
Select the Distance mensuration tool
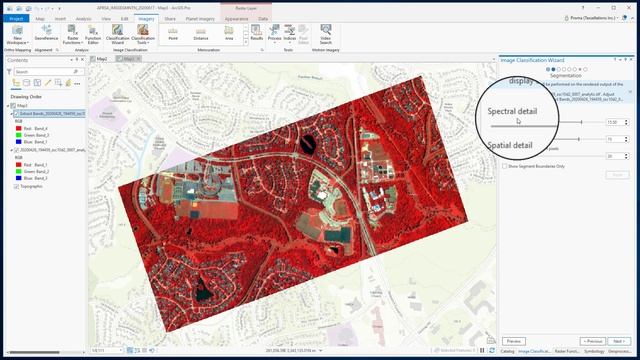(201, 34)
